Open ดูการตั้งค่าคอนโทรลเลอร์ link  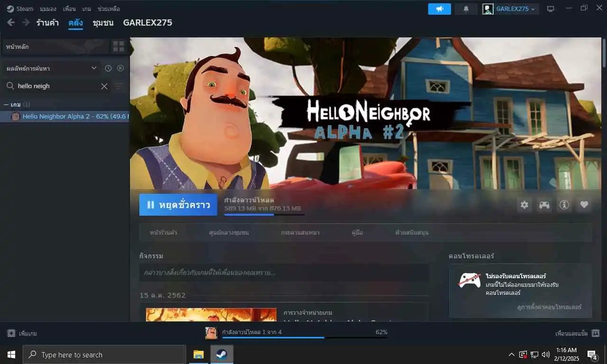tap(549, 307)
